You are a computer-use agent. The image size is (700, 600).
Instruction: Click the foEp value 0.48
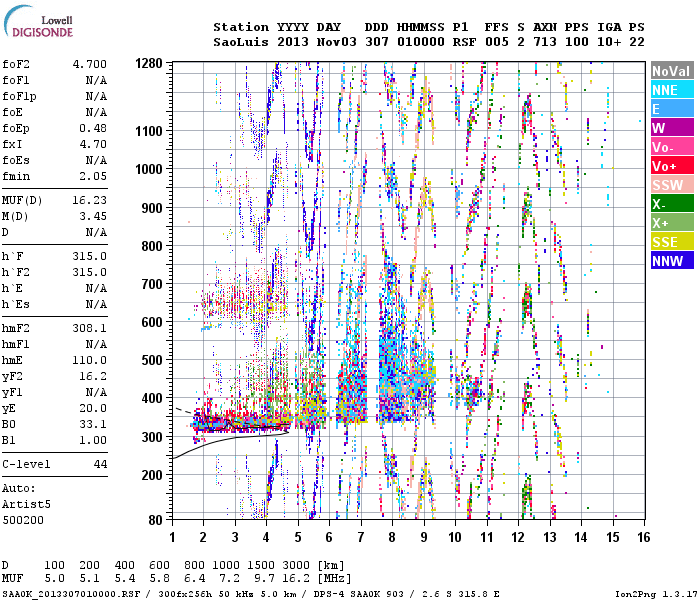pyautogui.click(x=93, y=128)
